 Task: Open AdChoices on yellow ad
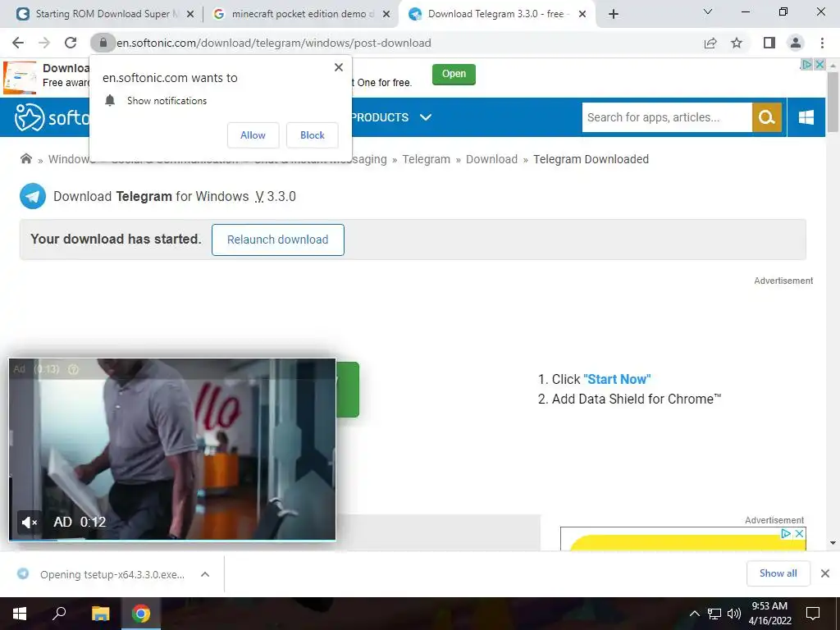[785, 533]
